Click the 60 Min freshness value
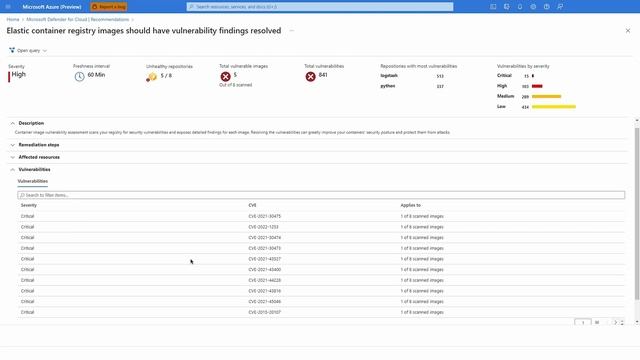The width and height of the screenshot is (640, 360). (96, 75)
